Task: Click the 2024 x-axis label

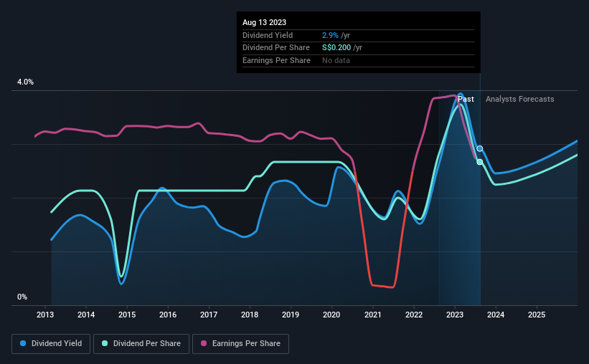Action: [x=496, y=315]
